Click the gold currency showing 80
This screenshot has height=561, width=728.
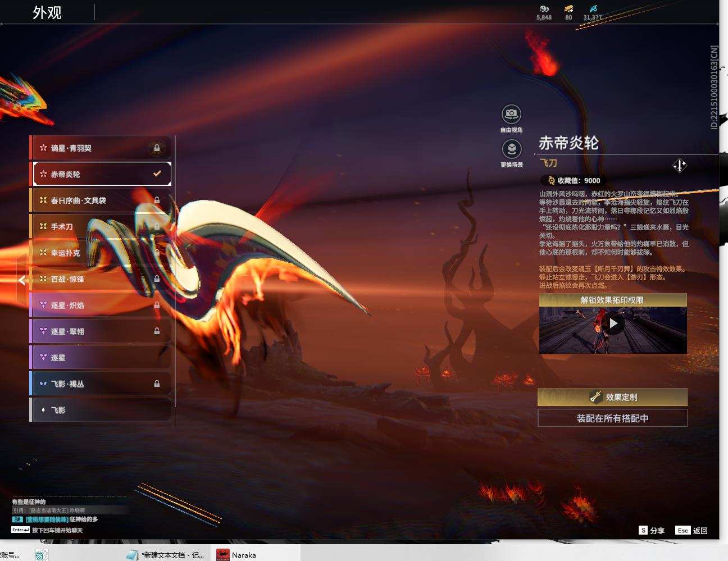568,12
